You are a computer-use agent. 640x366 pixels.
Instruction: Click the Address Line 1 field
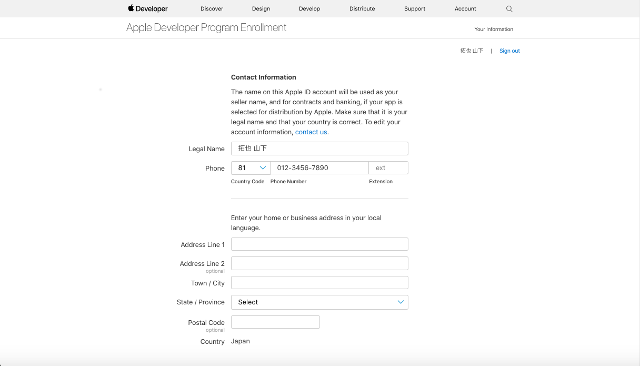[x=320, y=244]
